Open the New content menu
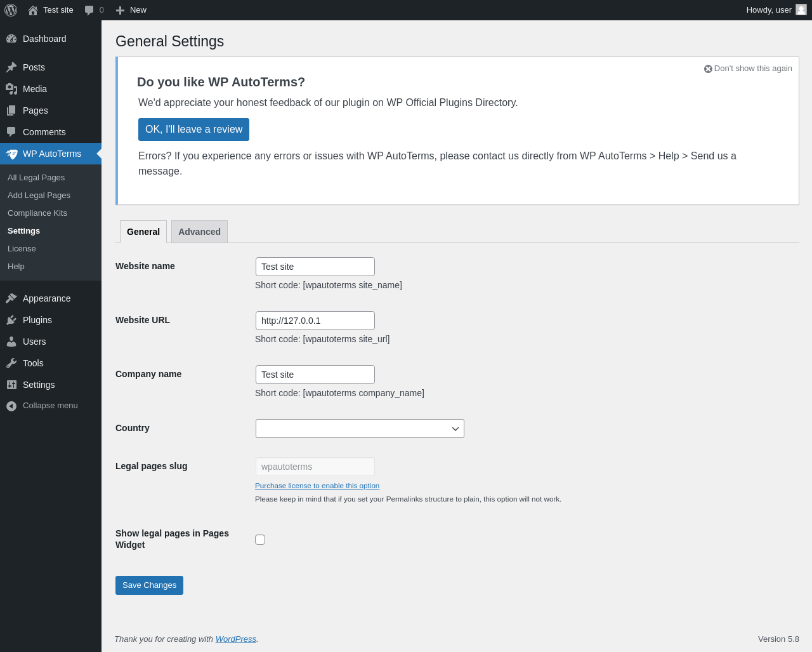Image resolution: width=812 pixels, height=652 pixels. pos(131,10)
